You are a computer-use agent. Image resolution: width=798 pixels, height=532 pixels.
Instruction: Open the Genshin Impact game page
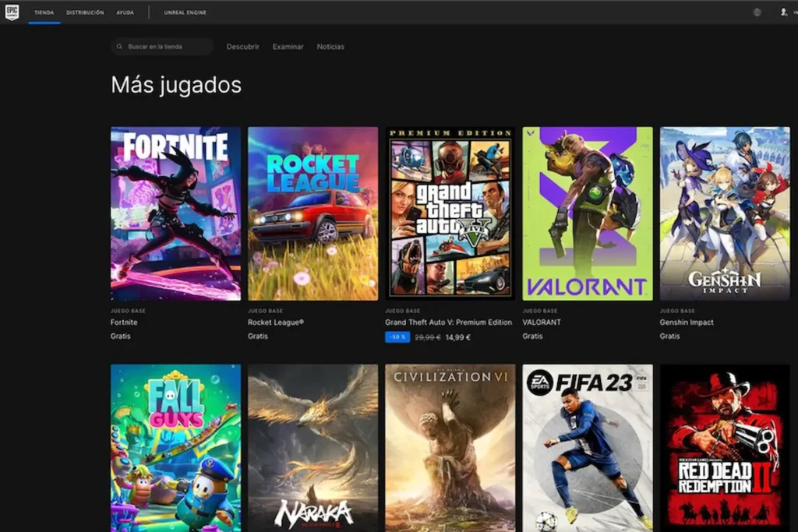725,212
